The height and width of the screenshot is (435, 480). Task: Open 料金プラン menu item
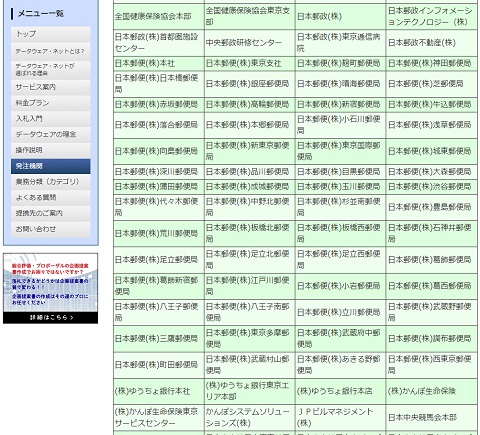pyautogui.click(x=50, y=103)
